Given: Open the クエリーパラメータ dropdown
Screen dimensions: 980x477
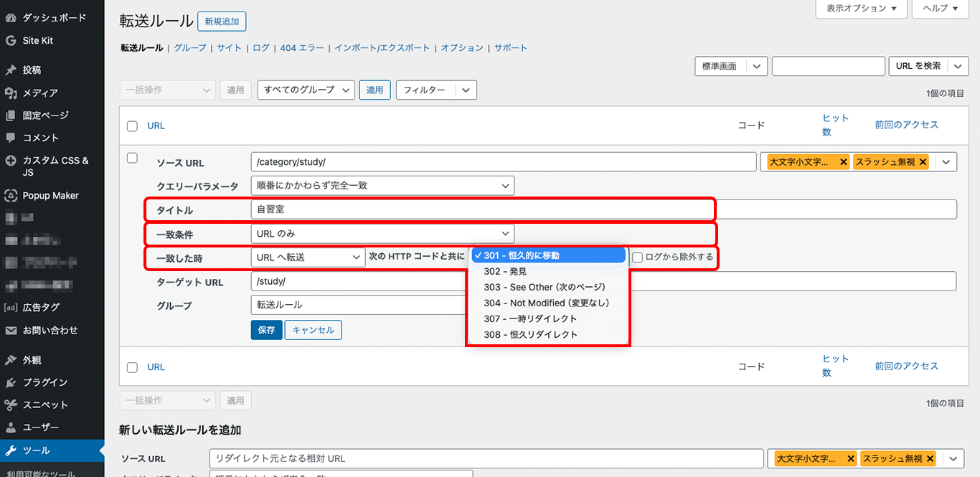Looking at the screenshot, I should point(382,186).
